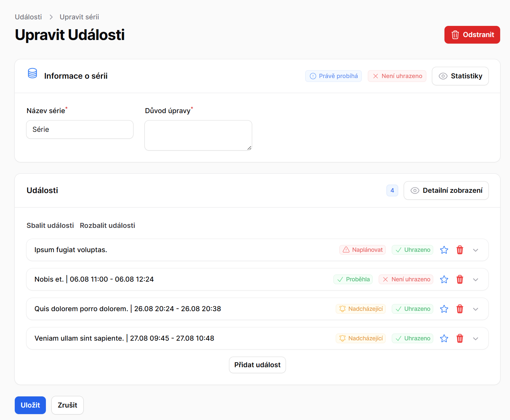Viewport: 510px width, 420px height.
Task: Collapse all via Sbalit události
Action: coord(50,226)
